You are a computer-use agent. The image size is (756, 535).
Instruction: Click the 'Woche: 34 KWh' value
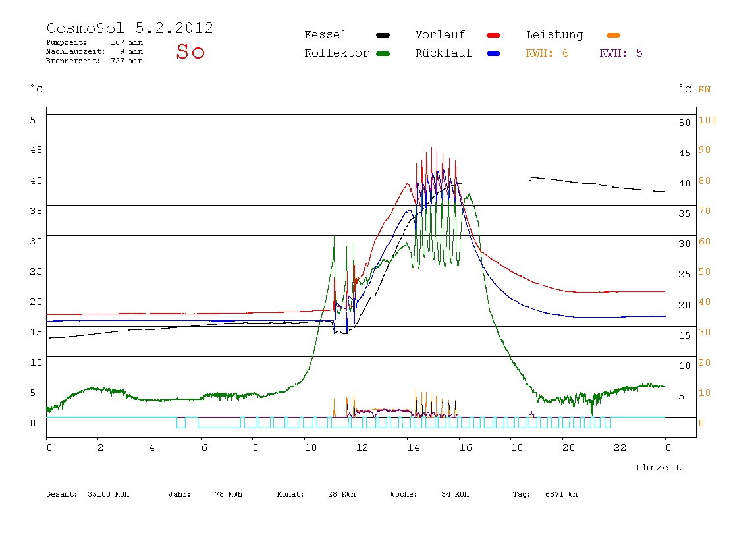(x=429, y=494)
